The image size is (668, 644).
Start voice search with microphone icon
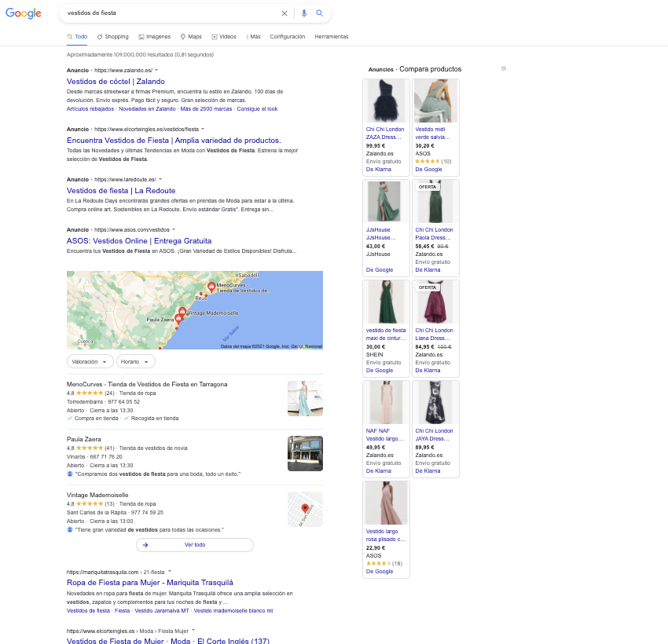coord(304,13)
